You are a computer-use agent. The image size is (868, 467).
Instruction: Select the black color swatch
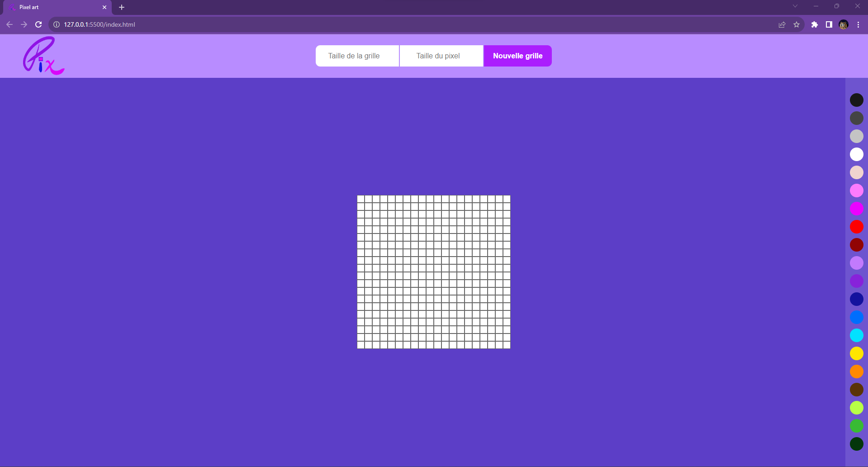click(x=856, y=100)
